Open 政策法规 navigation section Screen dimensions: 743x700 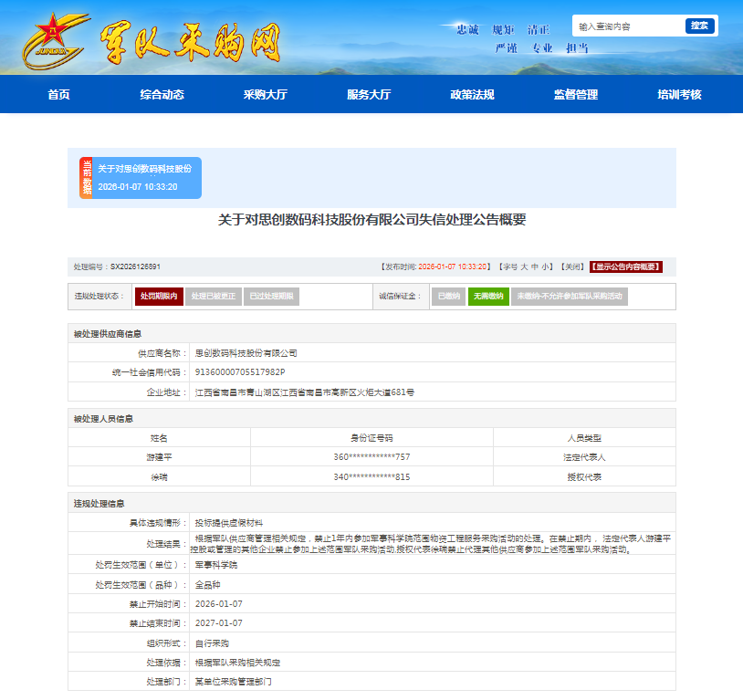click(472, 95)
